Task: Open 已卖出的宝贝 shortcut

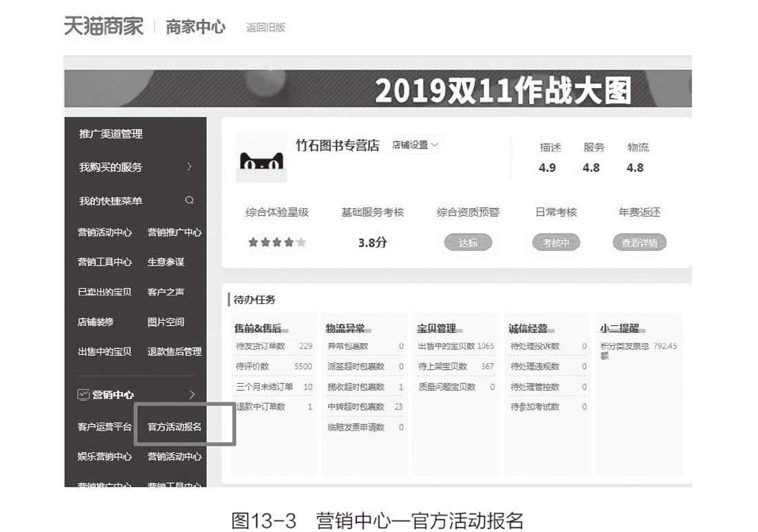Action: (105, 292)
